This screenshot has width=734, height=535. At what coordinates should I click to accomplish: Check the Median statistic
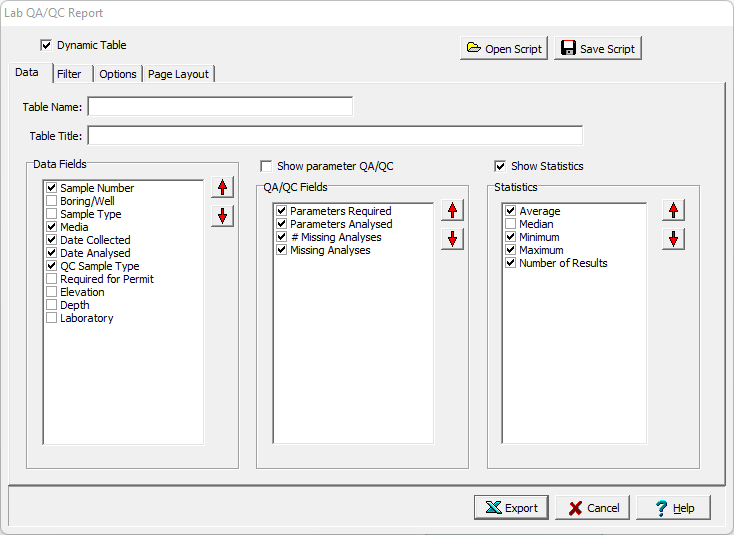coord(511,224)
